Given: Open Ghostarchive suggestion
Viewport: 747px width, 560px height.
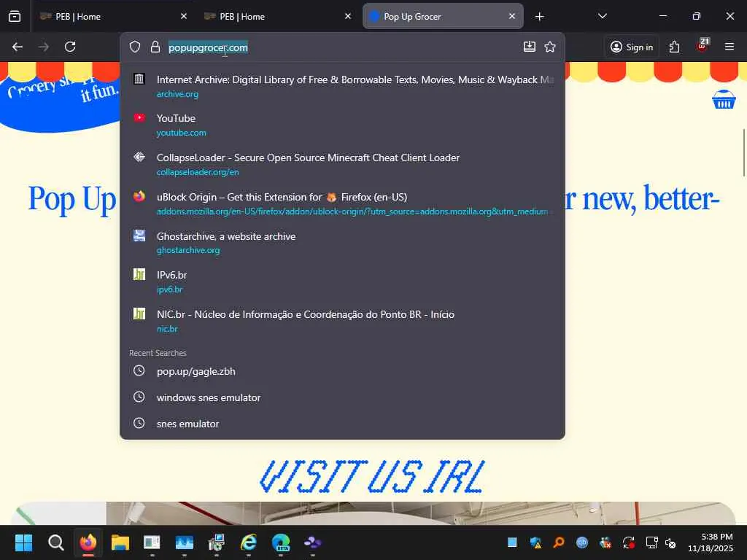Looking at the screenshot, I should (x=343, y=243).
